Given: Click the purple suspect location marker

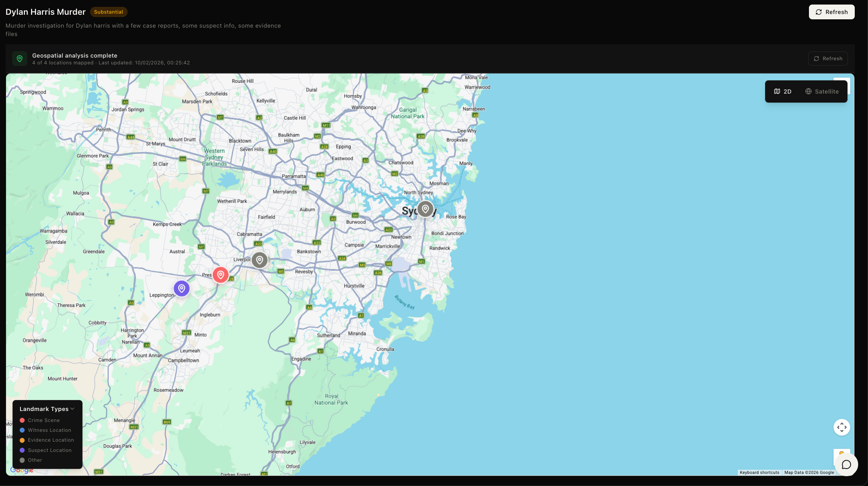Looking at the screenshot, I should point(182,289).
